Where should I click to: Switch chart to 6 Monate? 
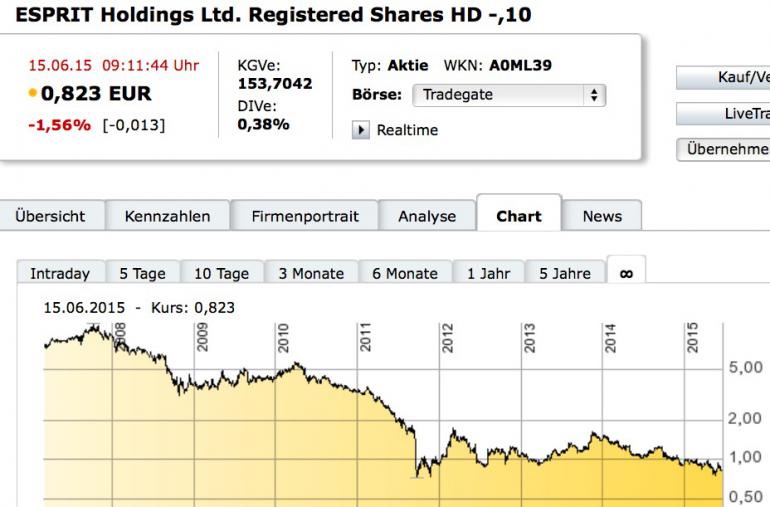click(x=405, y=273)
